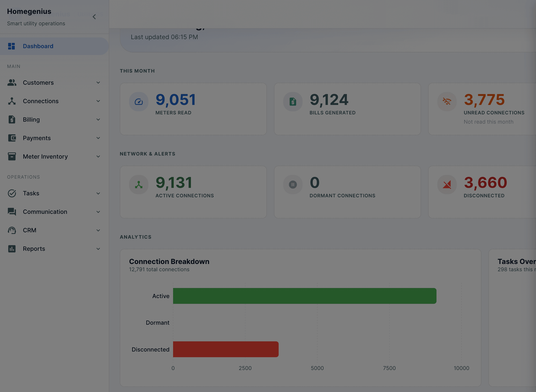Expand the Connections menu chevron
Viewport: 536px width, 392px height.
(x=98, y=101)
